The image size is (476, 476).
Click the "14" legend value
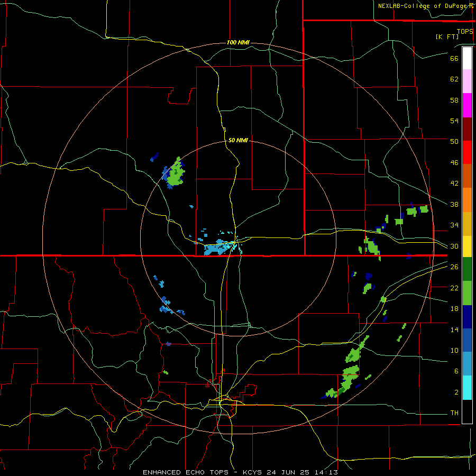click(x=454, y=329)
